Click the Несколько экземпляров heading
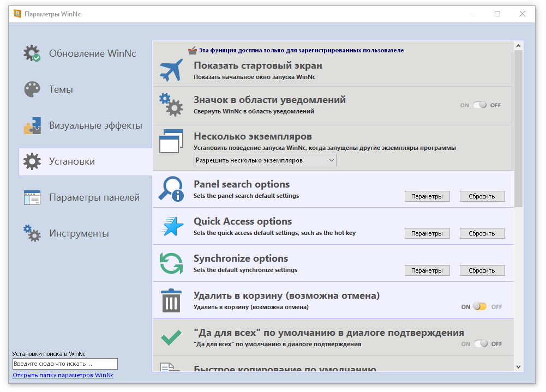The width and height of the screenshot is (546, 392). [x=253, y=136]
